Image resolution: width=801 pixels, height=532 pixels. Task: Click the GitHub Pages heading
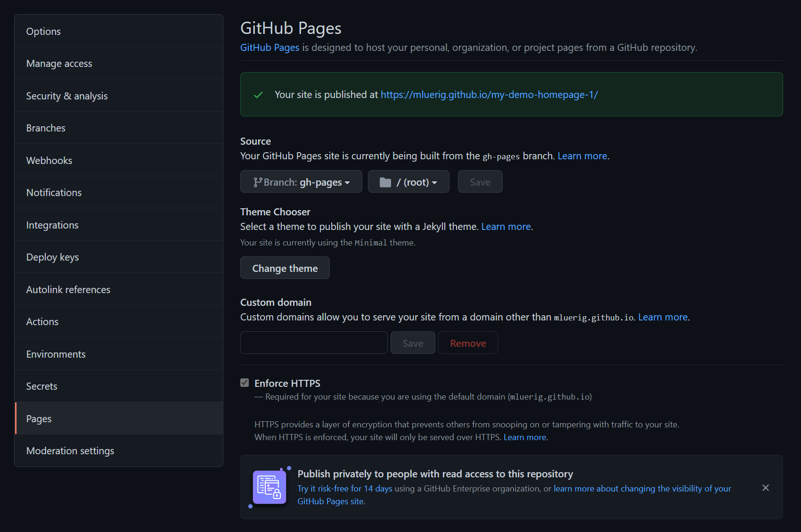tap(291, 28)
